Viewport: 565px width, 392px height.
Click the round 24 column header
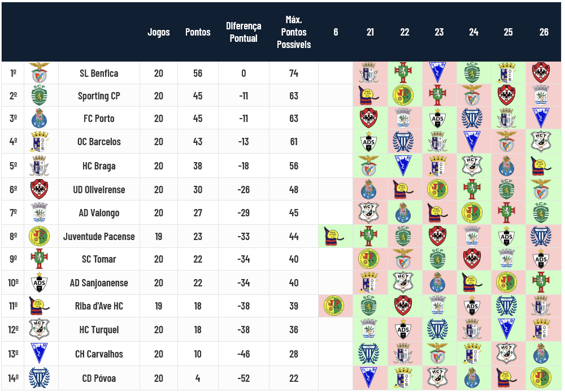tap(473, 32)
